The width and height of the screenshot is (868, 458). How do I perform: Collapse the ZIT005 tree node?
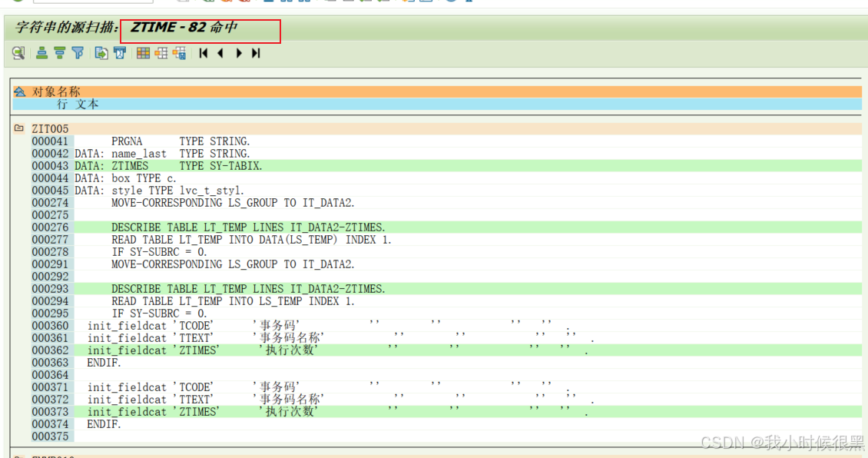[x=18, y=128]
